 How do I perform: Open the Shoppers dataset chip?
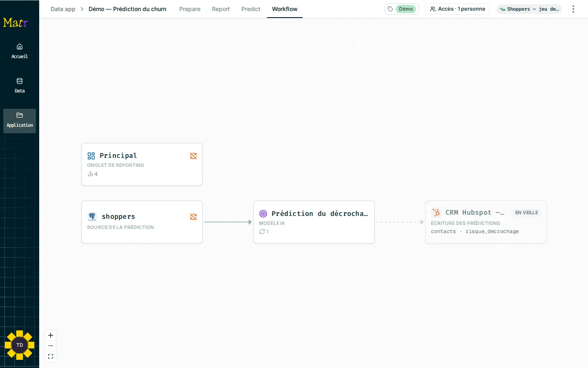pyautogui.click(x=529, y=9)
